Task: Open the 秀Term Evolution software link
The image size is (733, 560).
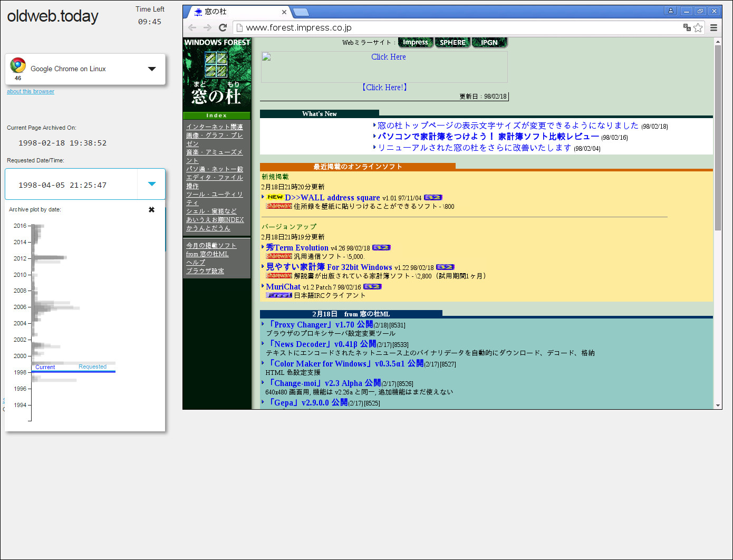Action: (297, 247)
